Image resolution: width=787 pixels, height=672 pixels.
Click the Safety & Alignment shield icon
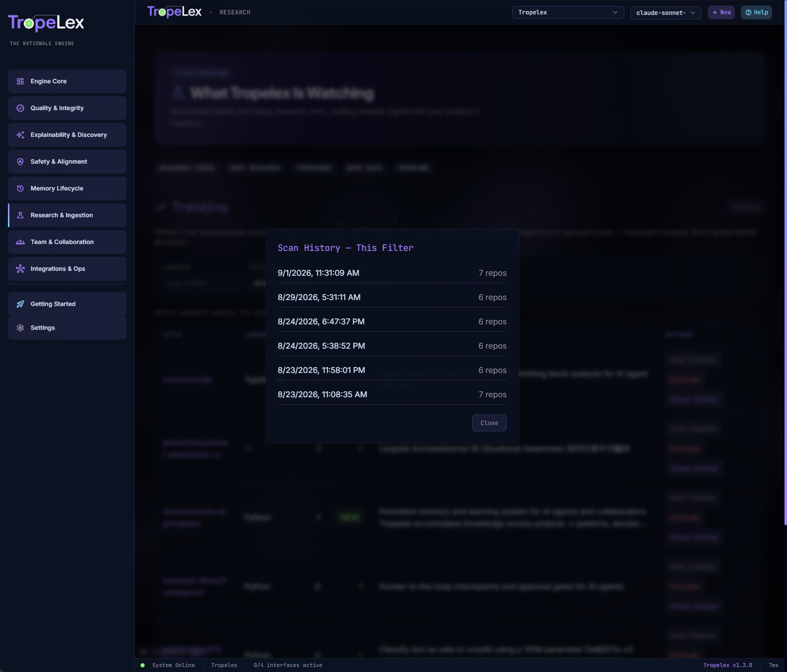coord(20,162)
